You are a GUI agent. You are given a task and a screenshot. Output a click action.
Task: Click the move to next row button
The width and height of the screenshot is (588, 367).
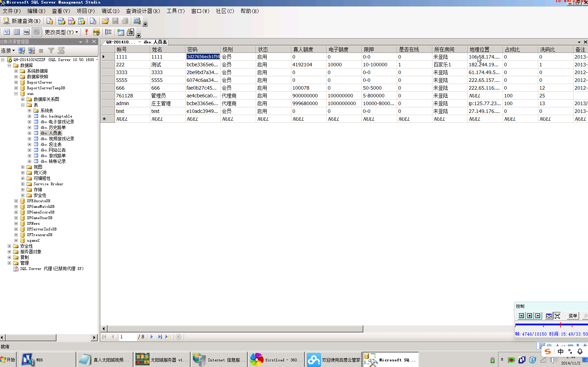152,337
